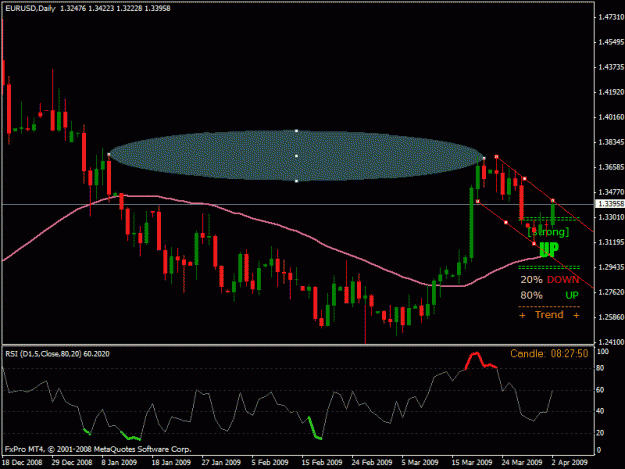Click the 20% DOWN probability label

(549, 280)
